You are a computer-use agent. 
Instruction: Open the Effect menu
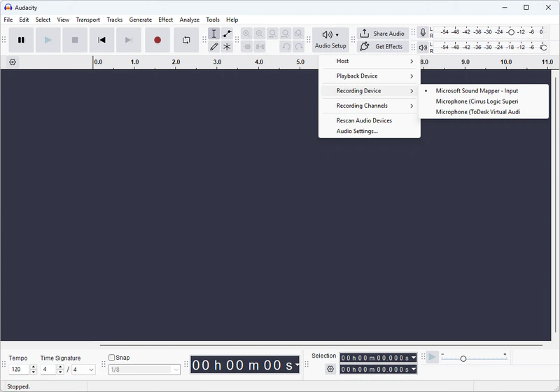(166, 20)
